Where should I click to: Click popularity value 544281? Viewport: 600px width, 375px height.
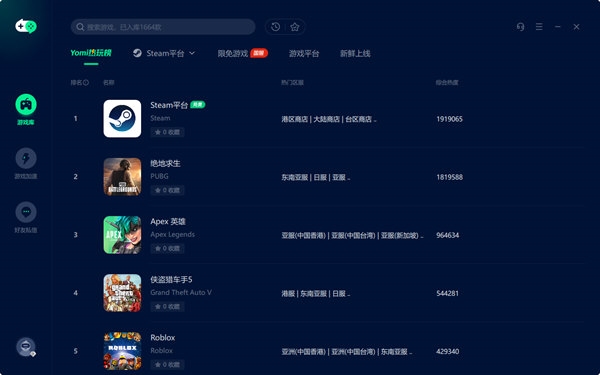coord(448,293)
